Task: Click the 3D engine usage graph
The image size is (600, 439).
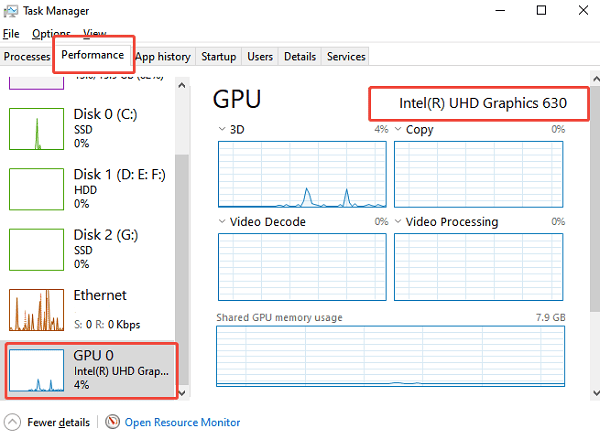Action: 302,175
